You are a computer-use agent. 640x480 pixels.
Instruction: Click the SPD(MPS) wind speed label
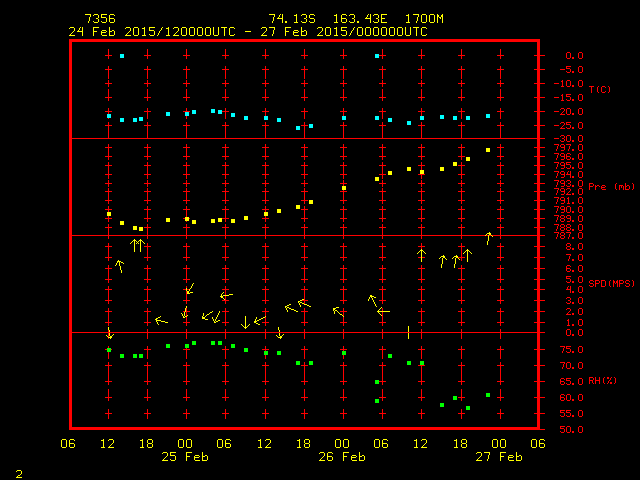[x=611, y=283]
